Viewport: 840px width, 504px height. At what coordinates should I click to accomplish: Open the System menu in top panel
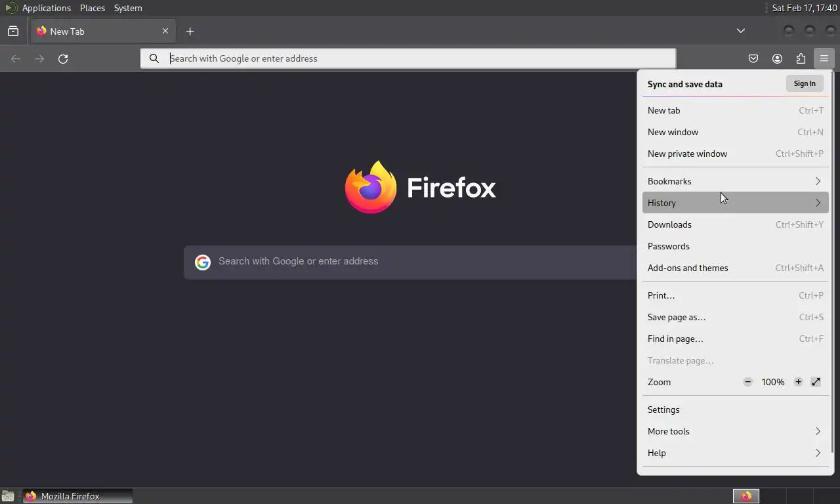(128, 8)
